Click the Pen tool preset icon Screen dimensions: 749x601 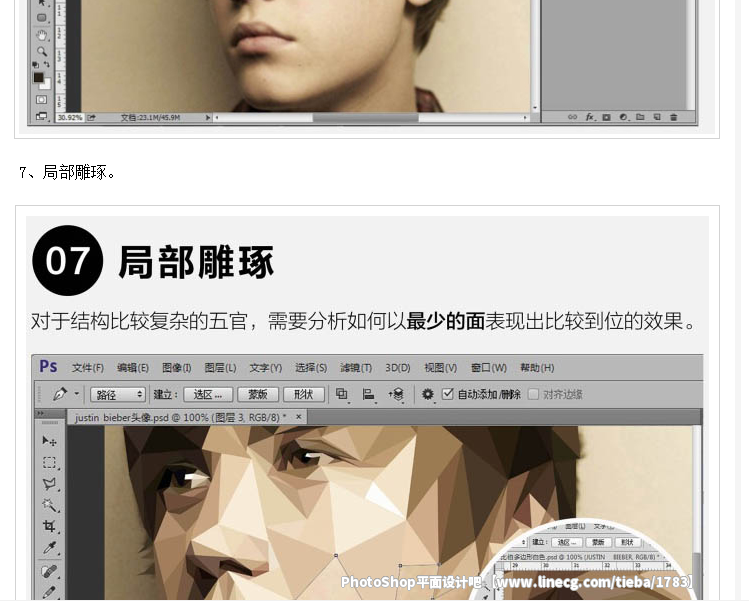click(60, 395)
